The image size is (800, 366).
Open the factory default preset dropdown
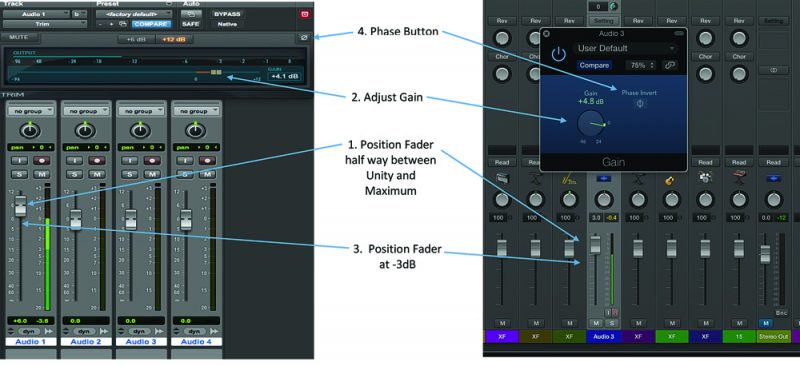[x=135, y=14]
